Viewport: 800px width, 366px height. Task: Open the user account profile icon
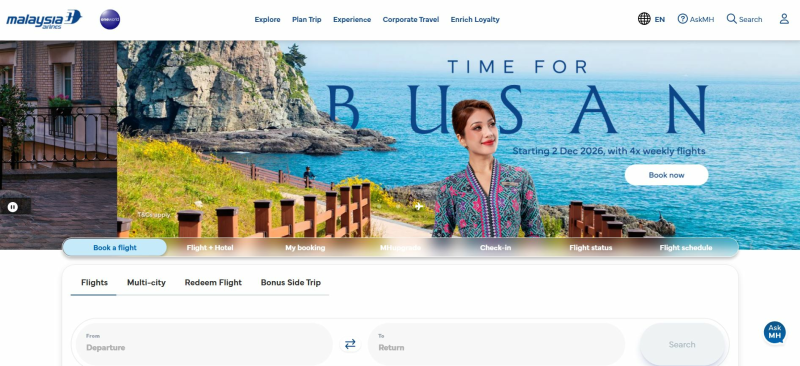[x=784, y=19]
